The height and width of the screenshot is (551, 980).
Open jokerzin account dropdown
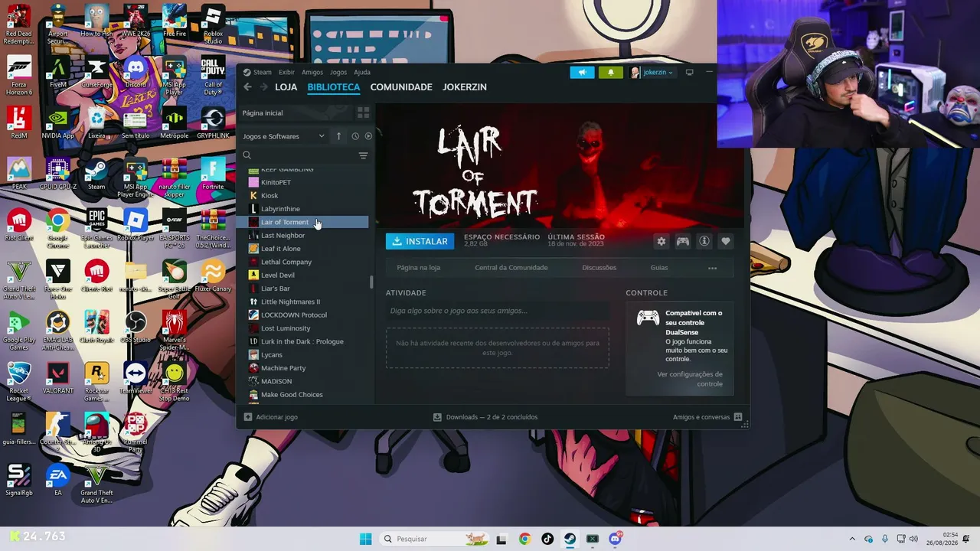[652, 72]
